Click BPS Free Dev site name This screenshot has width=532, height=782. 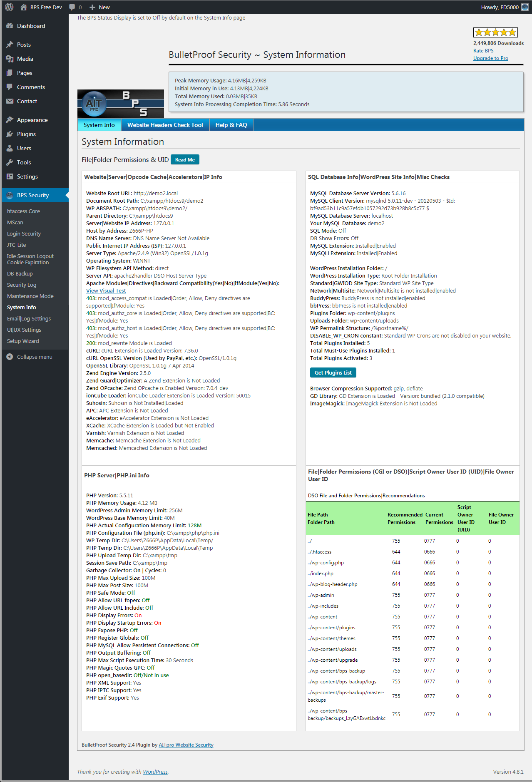(x=46, y=7)
